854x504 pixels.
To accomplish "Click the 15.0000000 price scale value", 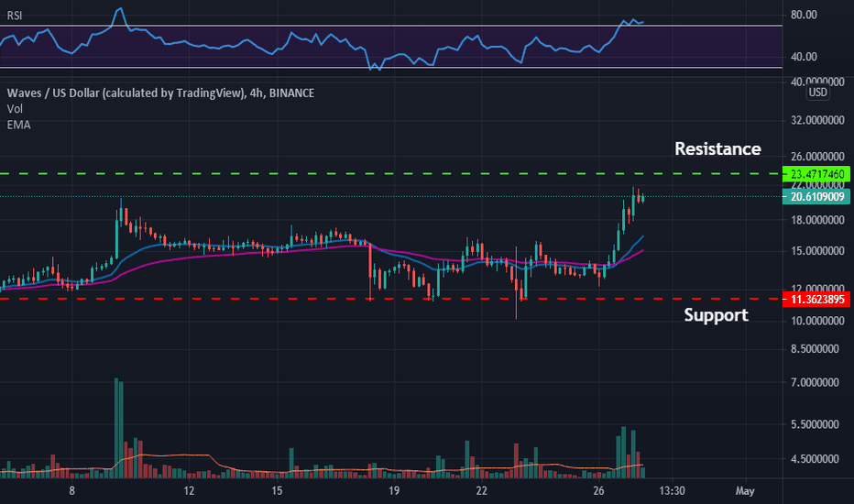I will pyautogui.click(x=817, y=251).
